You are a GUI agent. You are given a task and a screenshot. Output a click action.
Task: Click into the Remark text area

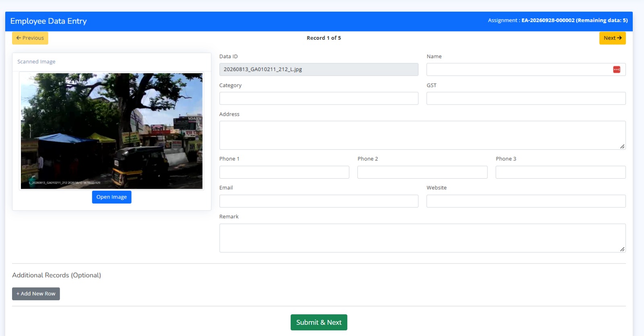coord(422,238)
